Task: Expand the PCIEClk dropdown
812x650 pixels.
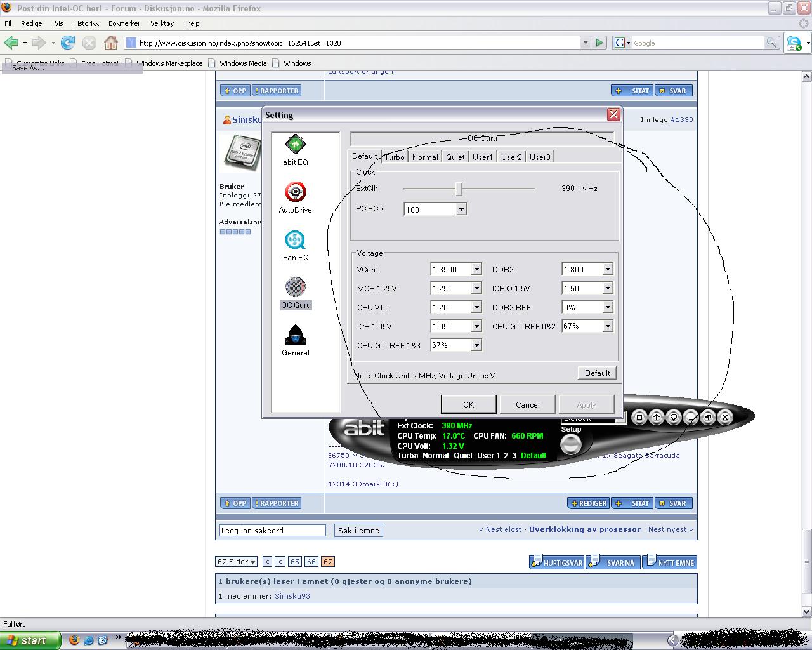Action: [x=461, y=209]
